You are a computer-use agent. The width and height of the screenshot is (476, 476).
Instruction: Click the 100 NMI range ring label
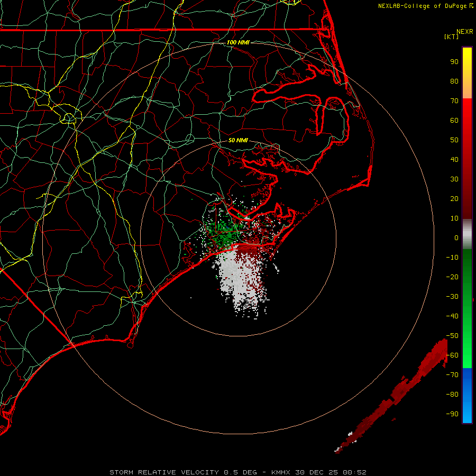point(238,42)
